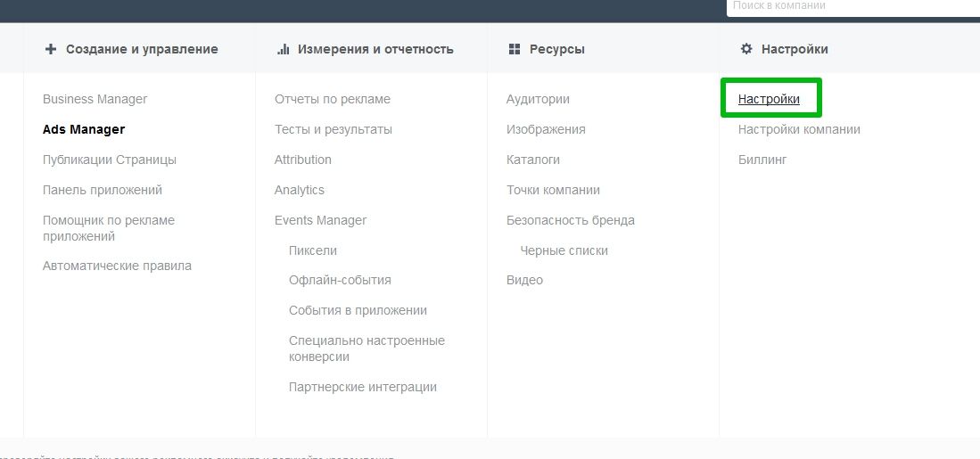Open Analytics

tap(300, 190)
